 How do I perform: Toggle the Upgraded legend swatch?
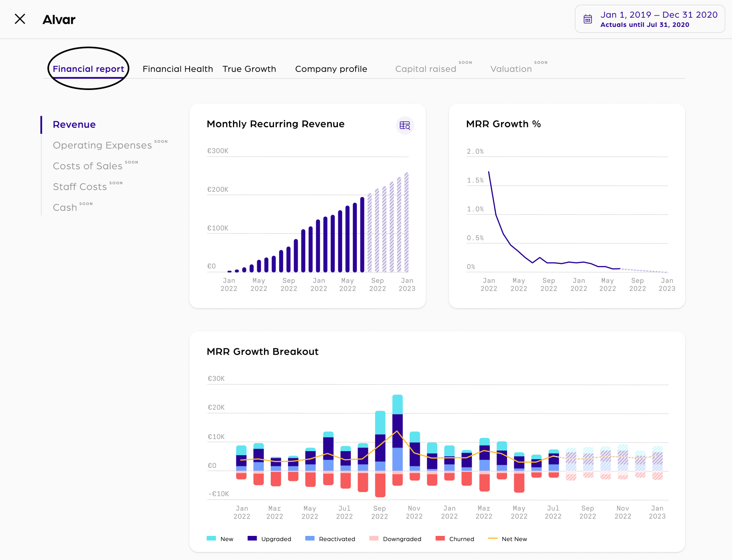252,538
